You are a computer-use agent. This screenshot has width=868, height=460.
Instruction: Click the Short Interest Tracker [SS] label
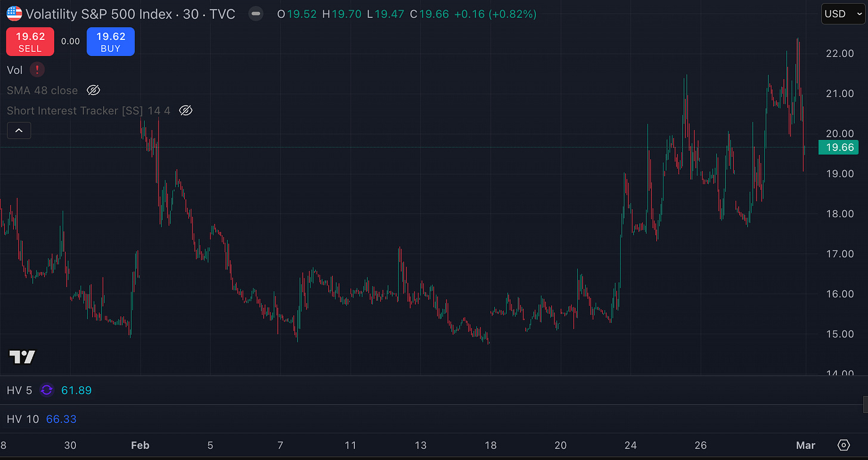89,111
